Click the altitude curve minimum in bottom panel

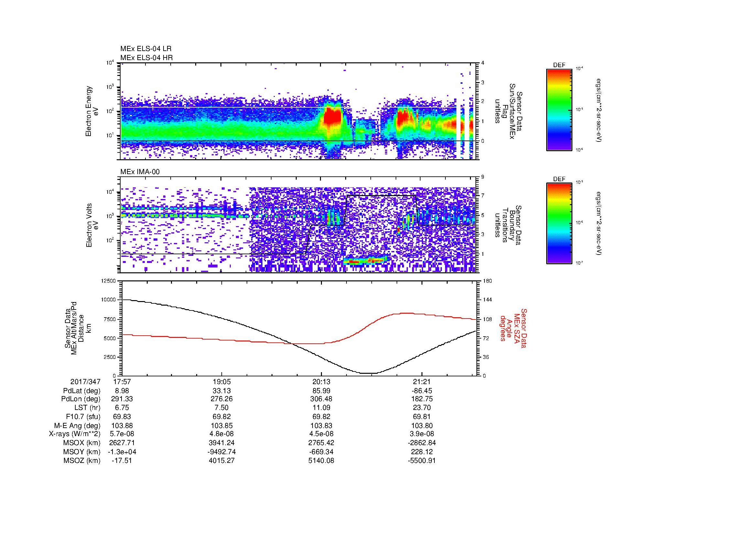coord(369,373)
